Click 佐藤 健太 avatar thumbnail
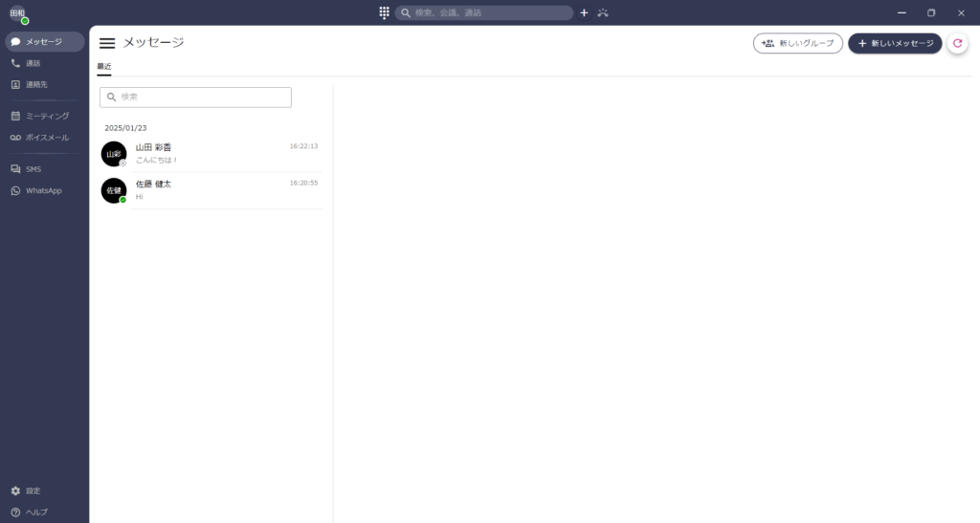This screenshot has height=523, width=980. point(114,190)
